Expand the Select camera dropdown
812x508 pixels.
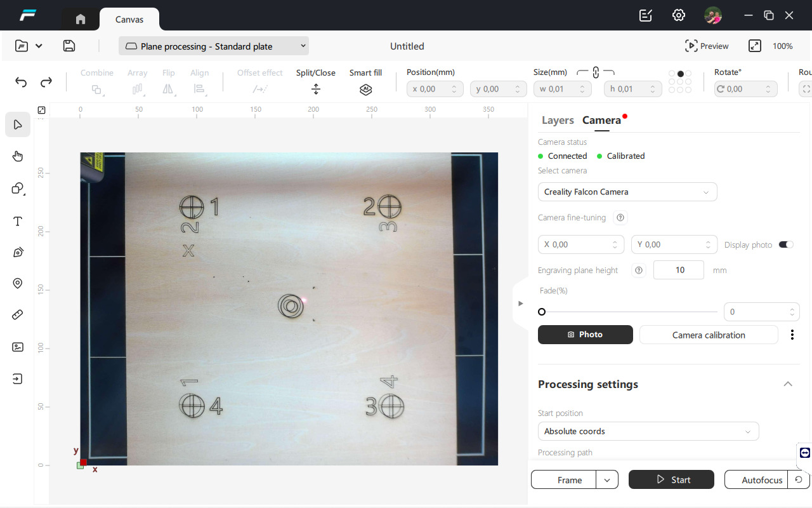627,192
